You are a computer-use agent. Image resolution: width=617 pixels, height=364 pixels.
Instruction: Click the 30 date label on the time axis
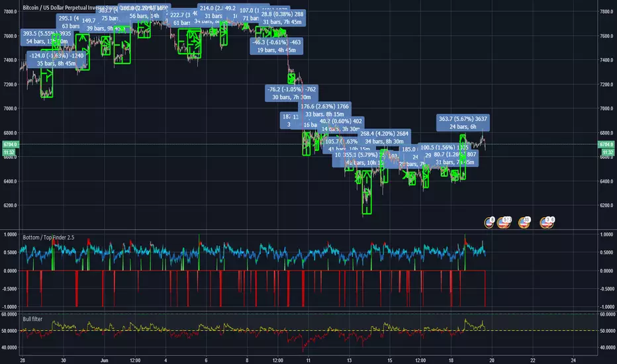click(x=64, y=360)
